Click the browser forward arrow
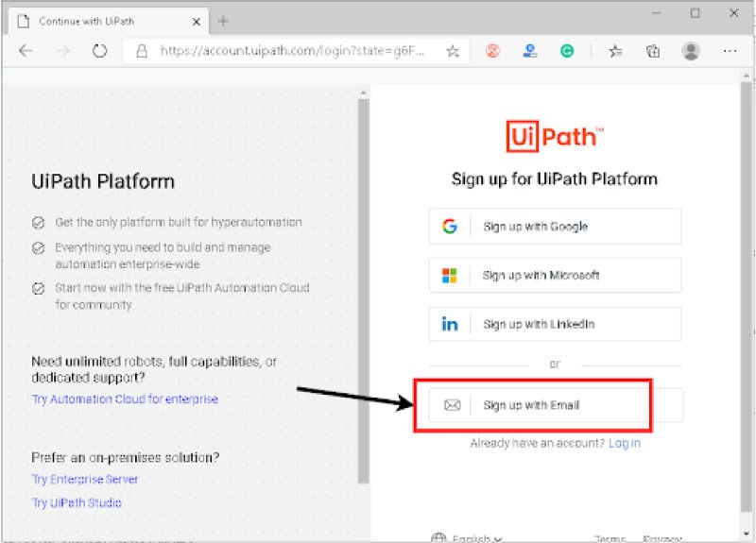Screen dimensions: 756x543 click(62, 51)
